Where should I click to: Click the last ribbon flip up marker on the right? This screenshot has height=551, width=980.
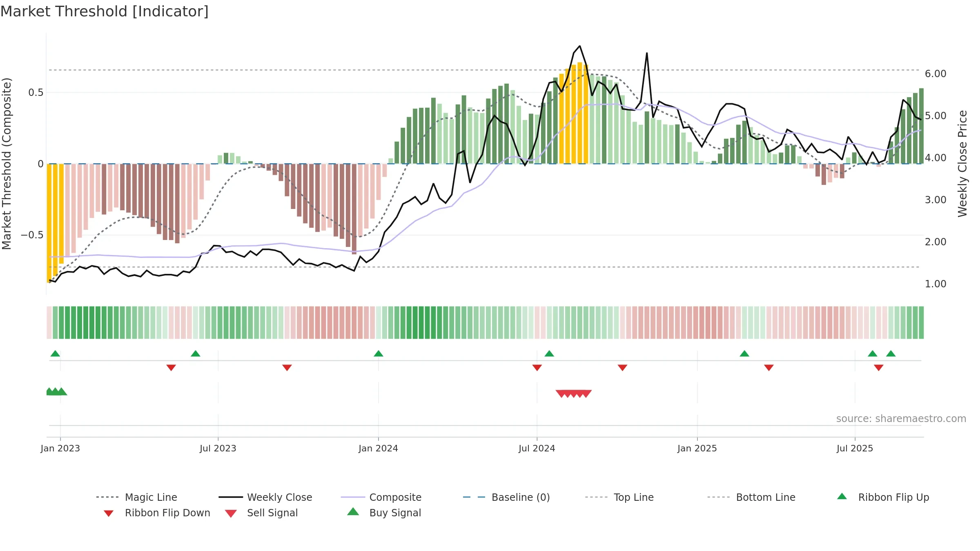(x=891, y=353)
